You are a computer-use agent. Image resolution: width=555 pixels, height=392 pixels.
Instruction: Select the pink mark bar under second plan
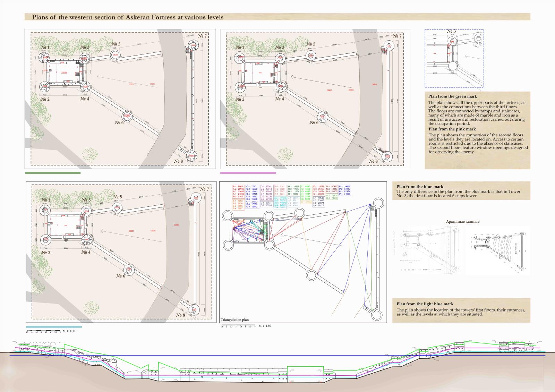248,173
